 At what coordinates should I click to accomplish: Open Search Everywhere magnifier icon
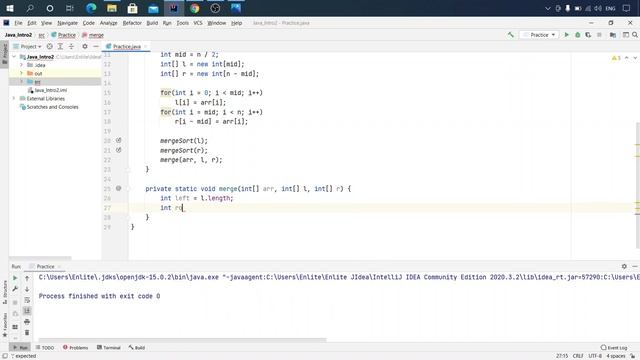pyautogui.click(x=635, y=35)
